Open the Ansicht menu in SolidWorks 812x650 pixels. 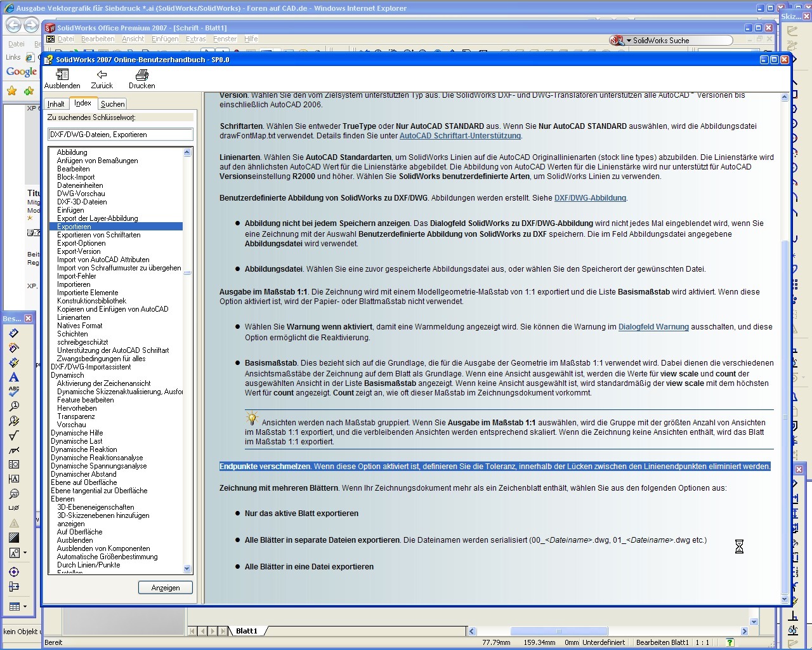(133, 39)
